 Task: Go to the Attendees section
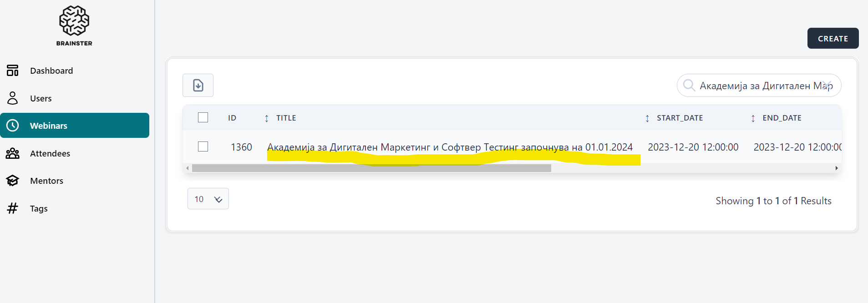(x=50, y=153)
